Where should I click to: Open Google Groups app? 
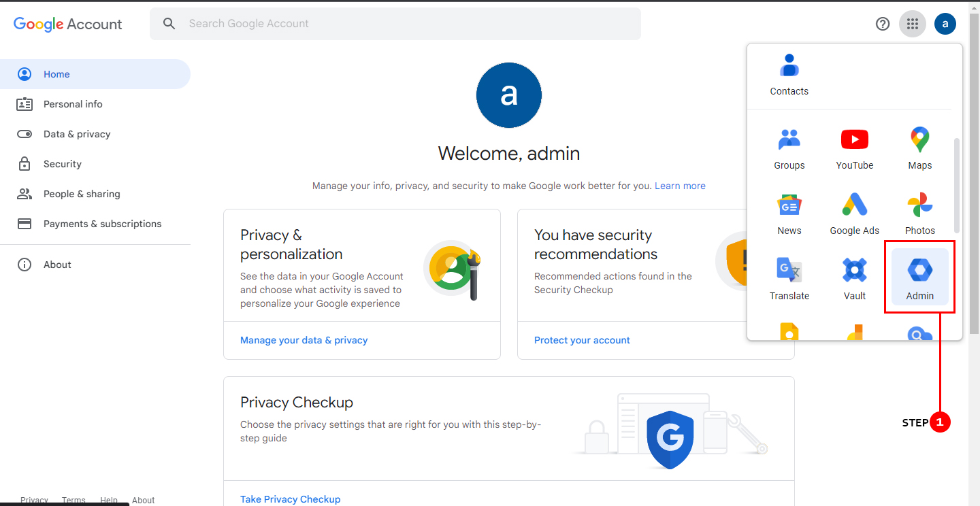point(789,148)
